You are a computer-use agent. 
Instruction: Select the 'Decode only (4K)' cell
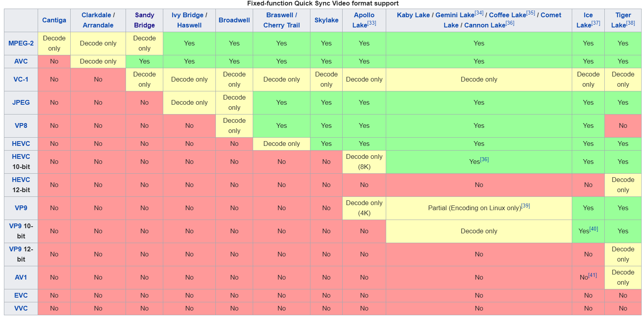(x=364, y=208)
